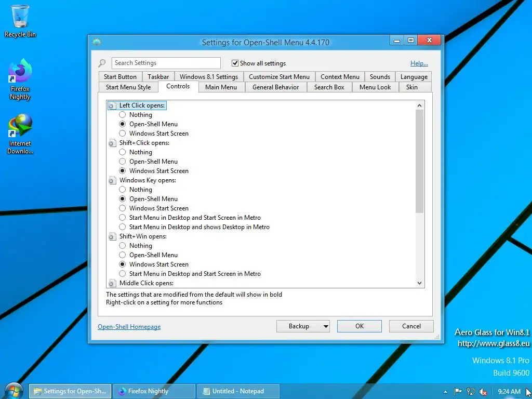Image resolution: width=532 pixels, height=399 pixels.
Task: Select Windows Start Screen under Windows Key opens
Action: 122,208
